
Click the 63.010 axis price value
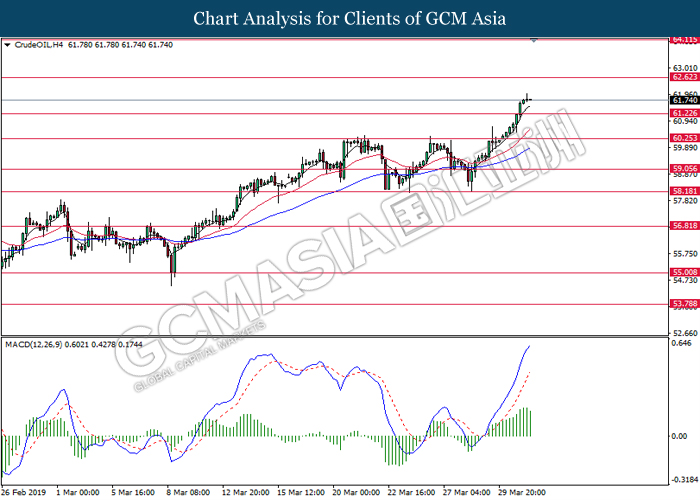coord(685,68)
